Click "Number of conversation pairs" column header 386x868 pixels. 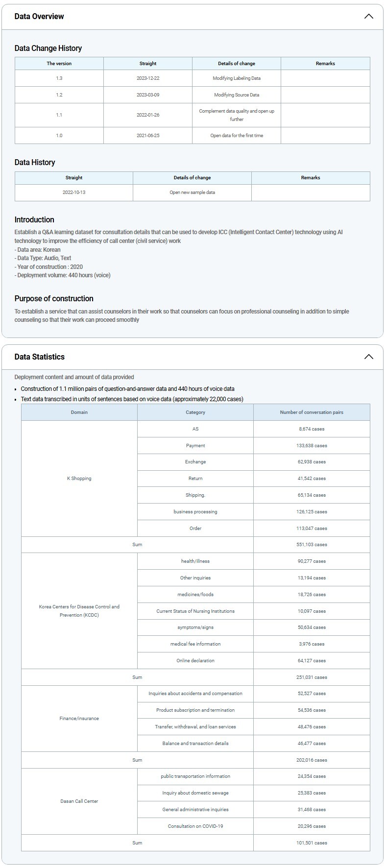pos(312,412)
